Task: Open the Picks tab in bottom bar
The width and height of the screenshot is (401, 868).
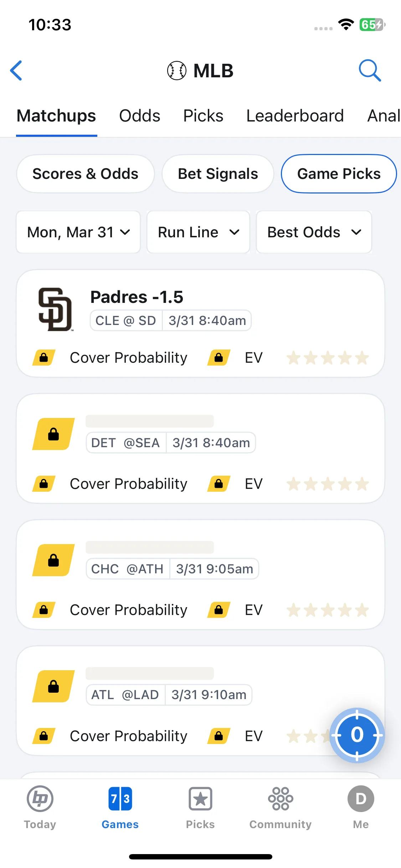Action: click(200, 807)
